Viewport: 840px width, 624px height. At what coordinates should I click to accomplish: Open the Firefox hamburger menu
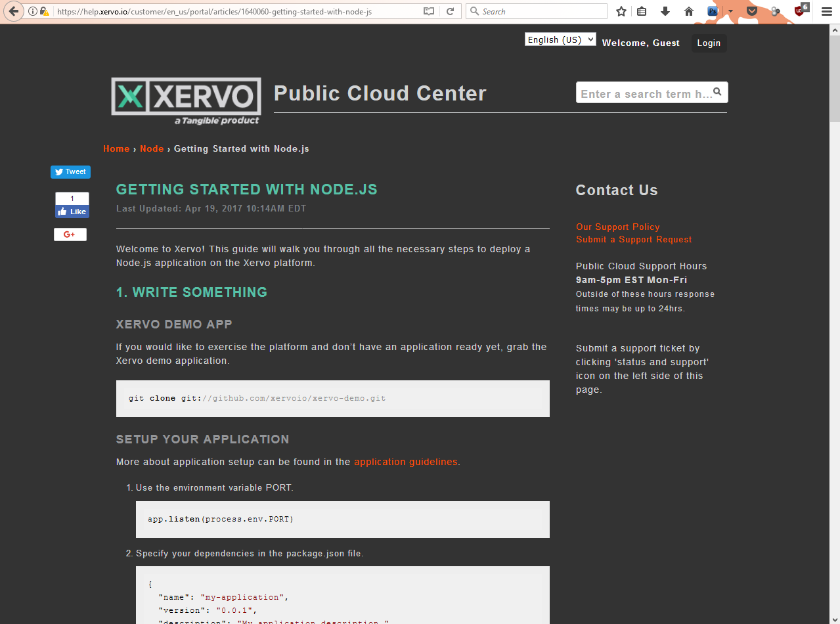click(827, 11)
